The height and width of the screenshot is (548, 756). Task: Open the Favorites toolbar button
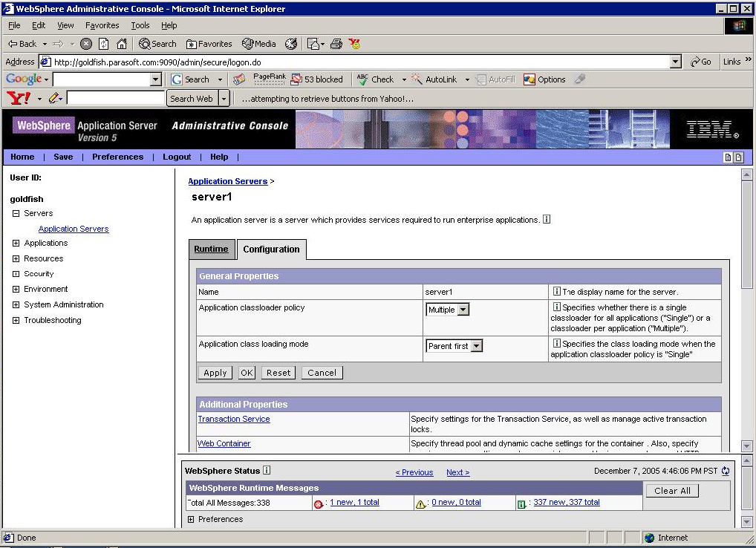click(x=209, y=44)
